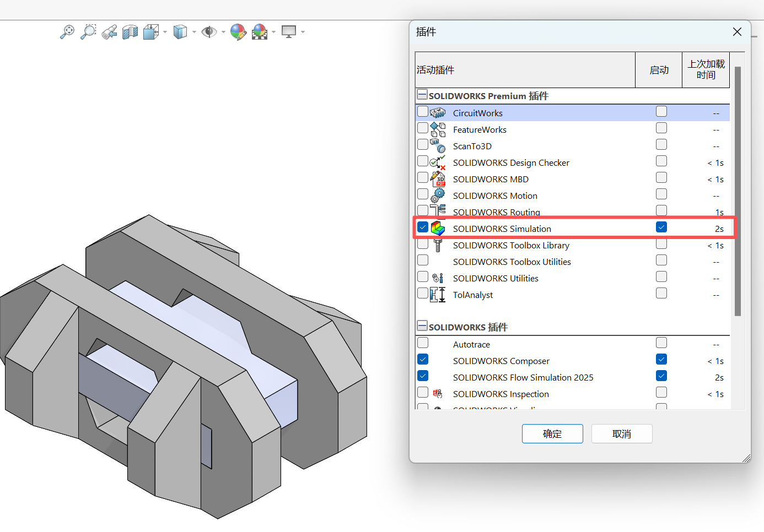Click the FeatureWorks add-in icon
The image size is (764, 532).
[x=438, y=129]
